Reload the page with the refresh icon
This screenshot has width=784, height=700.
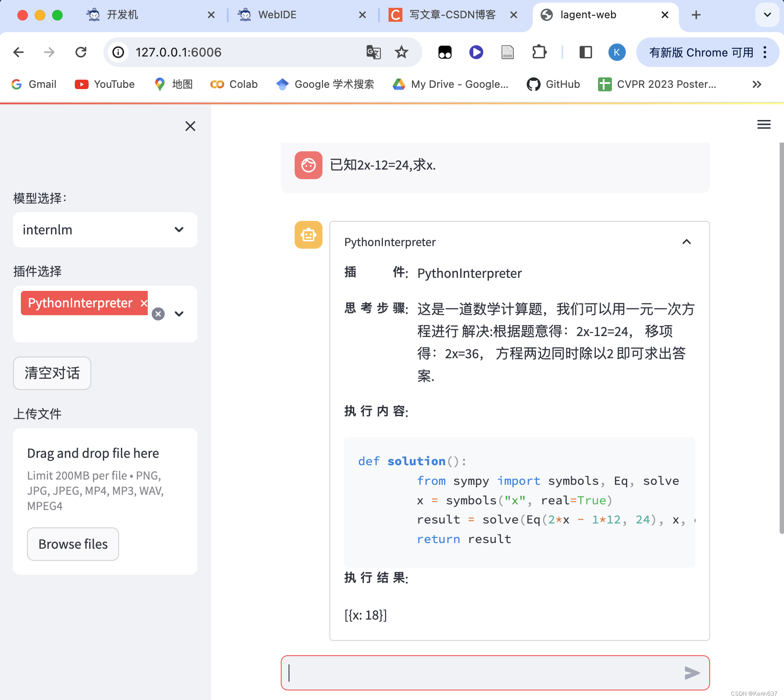pyautogui.click(x=81, y=52)
